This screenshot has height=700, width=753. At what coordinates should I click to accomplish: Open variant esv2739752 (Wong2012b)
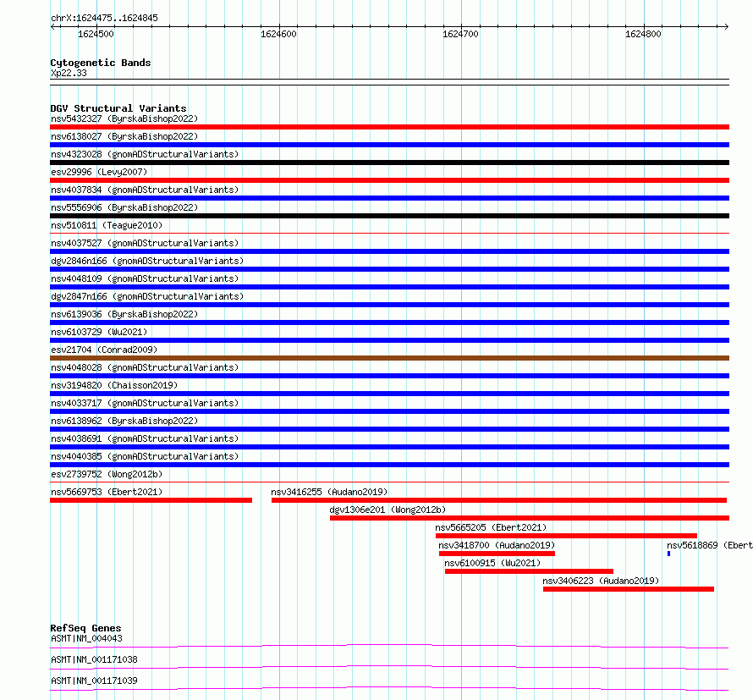[107, 474]
